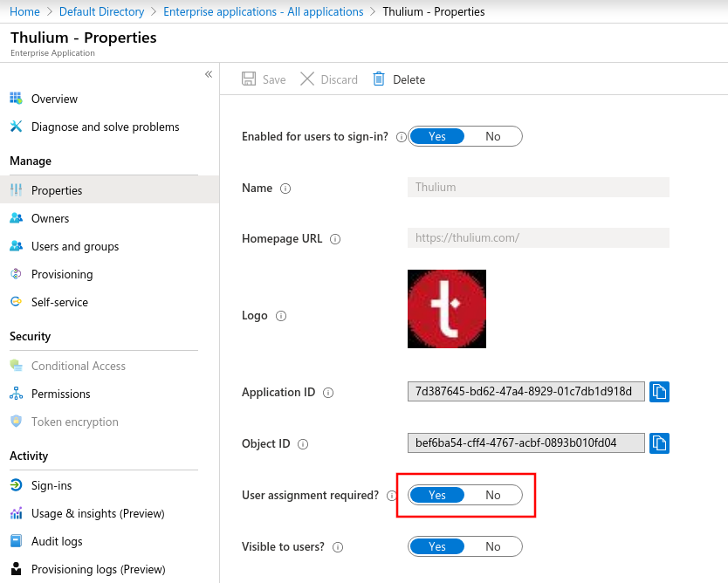The image size is (728, 583).
Task: Click the Self-service icon
Action: pos(16,302)
